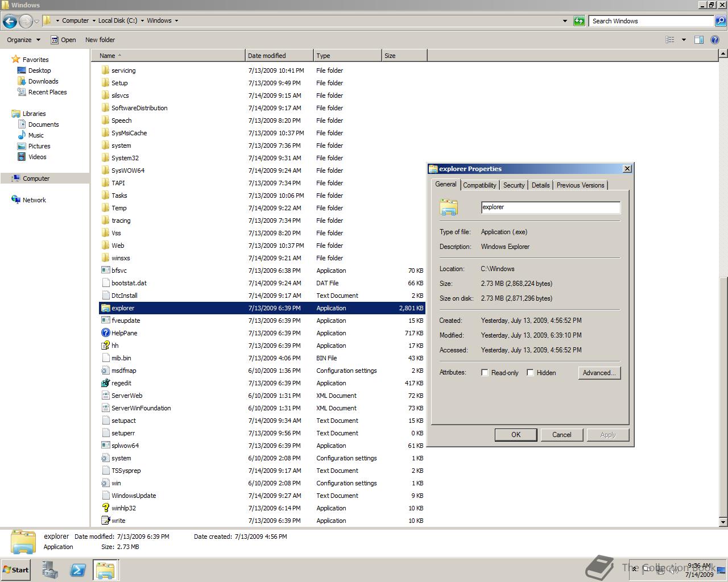Open the recent pages dropdown arrow
Image resolution: width=728 pixels, height=582 pixels.
point(37,21)
